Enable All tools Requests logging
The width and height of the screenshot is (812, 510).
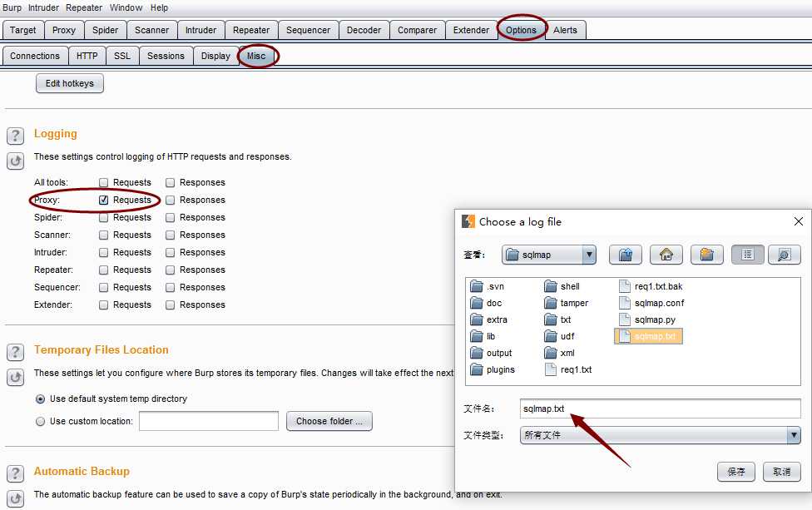coord(103,182)
